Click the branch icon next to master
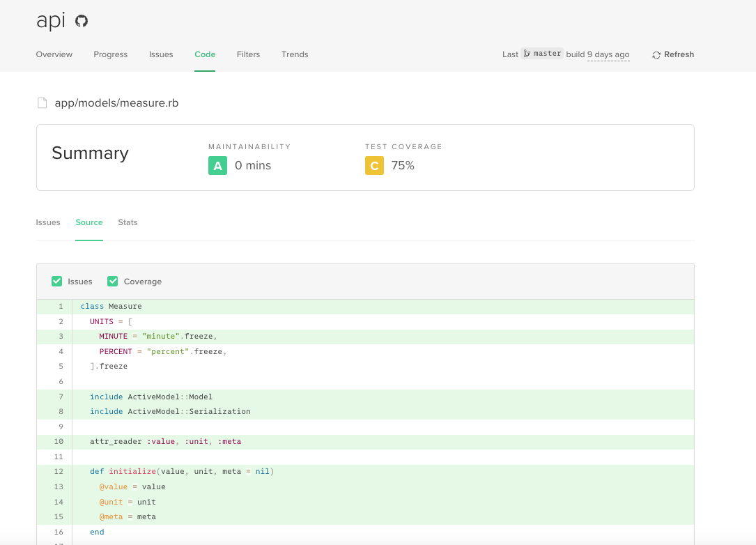The image size is (756, 545). tap(527, 54)
